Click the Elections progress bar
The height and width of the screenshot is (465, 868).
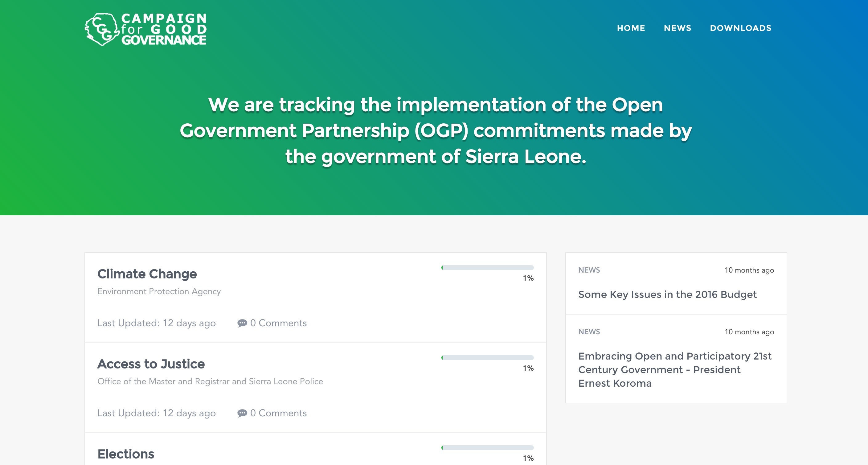487,448
